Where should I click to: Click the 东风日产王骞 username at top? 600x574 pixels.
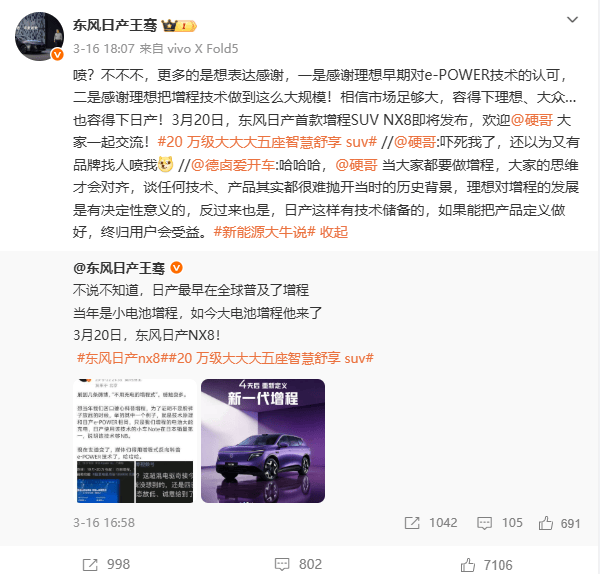pos(115,25)
